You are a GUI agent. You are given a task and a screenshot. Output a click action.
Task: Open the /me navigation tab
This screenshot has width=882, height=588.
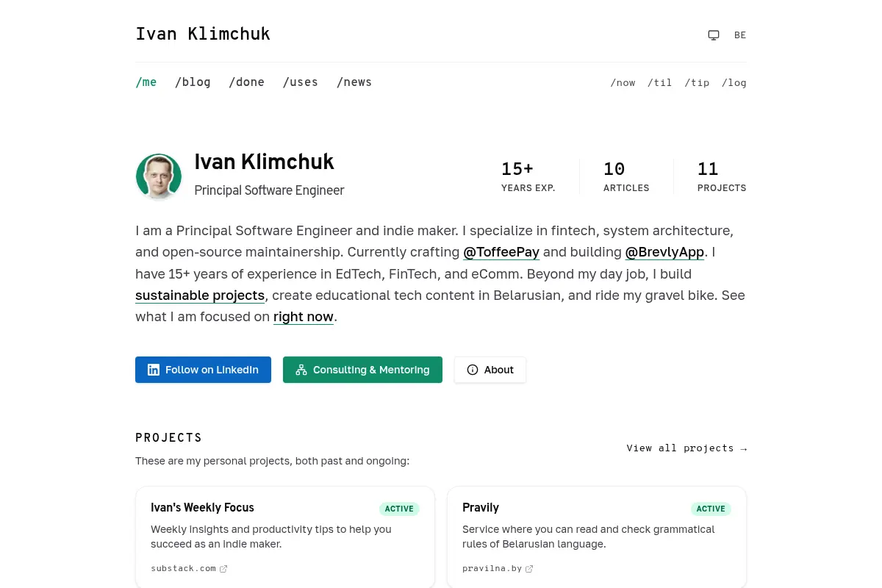146,82
